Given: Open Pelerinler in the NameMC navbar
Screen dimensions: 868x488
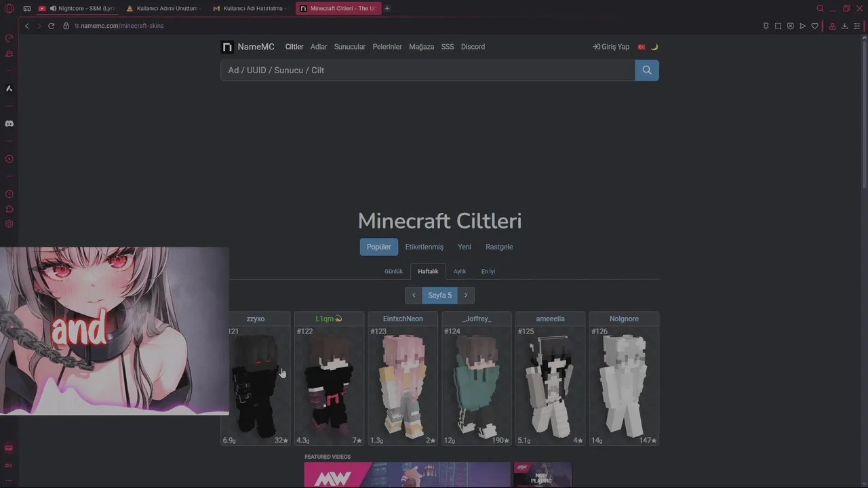Looking at the screenshot, I should [387, 47].
